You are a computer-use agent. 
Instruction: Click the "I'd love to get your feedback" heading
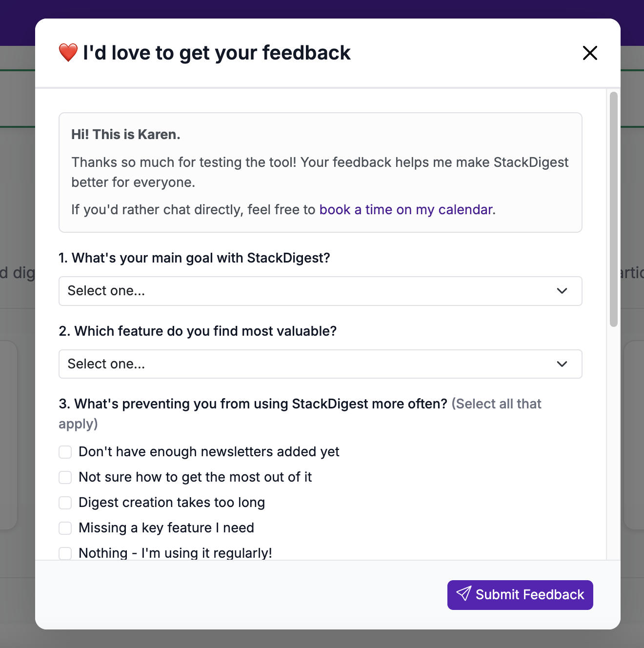(217, 53)
